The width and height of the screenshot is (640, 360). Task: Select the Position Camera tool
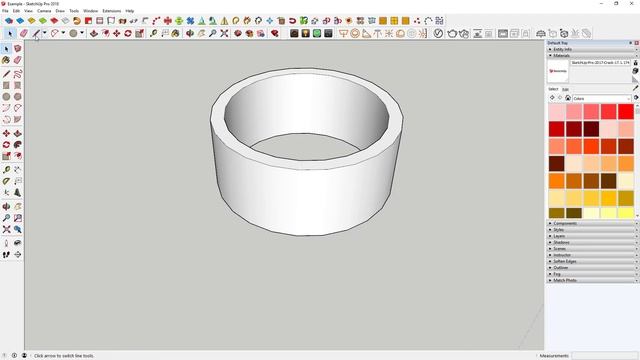point(6,243)
